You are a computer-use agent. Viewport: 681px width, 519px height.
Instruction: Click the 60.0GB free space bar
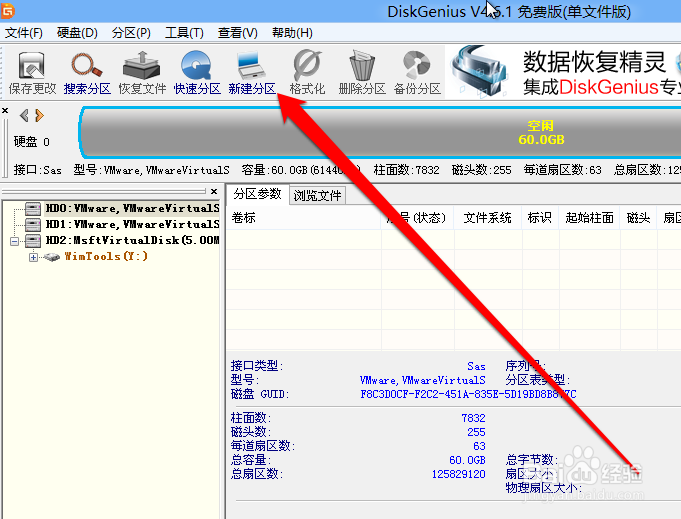[x=380, y=132]
